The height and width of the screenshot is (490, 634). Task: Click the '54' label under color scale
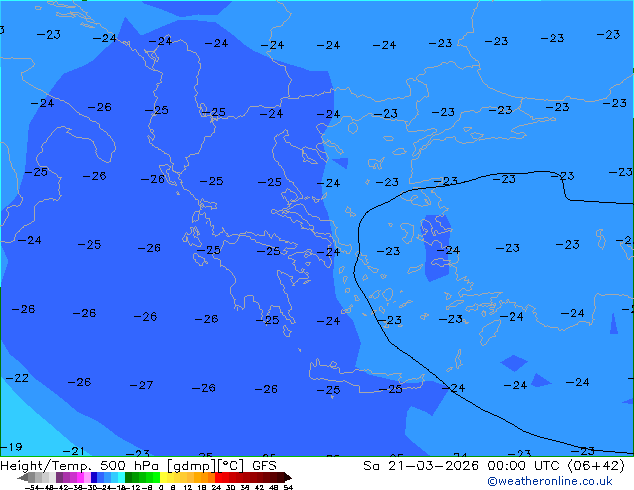tap(288, 488)
